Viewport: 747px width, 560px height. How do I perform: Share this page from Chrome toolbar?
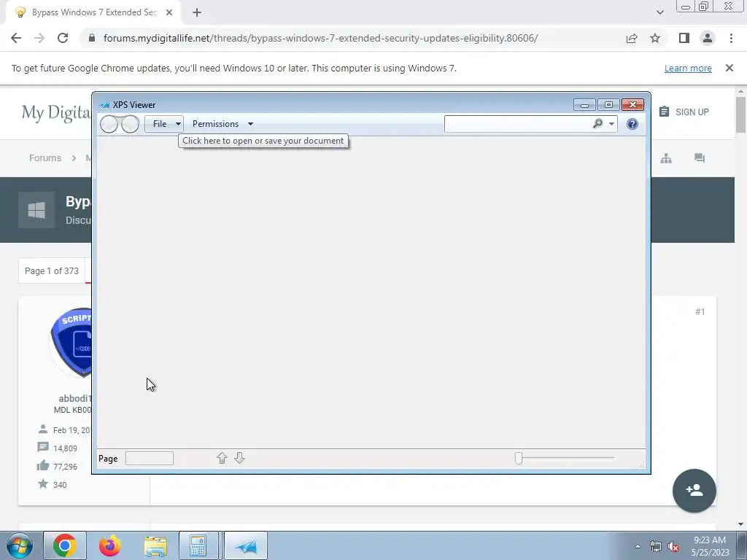point(632,38)
